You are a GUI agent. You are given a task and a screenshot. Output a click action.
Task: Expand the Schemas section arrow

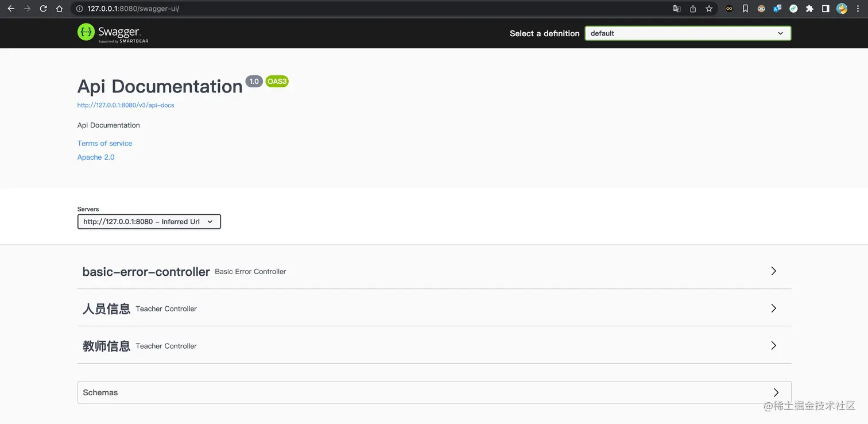coord(776,392)
